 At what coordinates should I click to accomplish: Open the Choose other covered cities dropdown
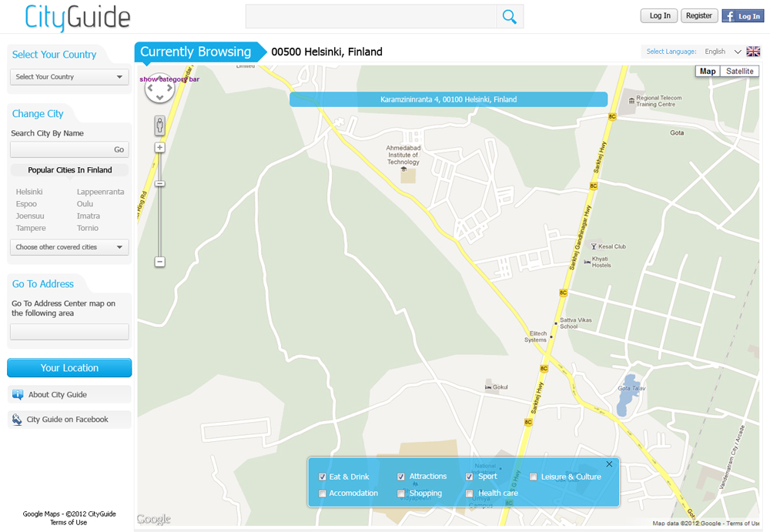(x=69, y=247)
